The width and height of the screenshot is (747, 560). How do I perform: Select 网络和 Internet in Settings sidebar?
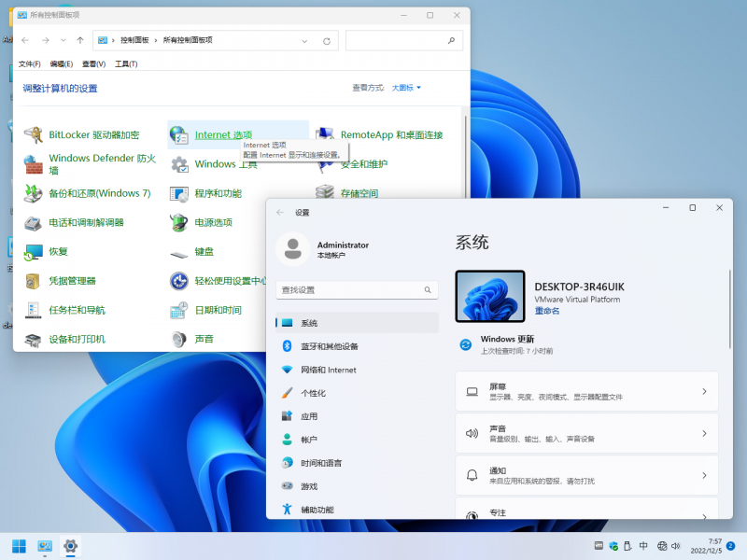357,370
